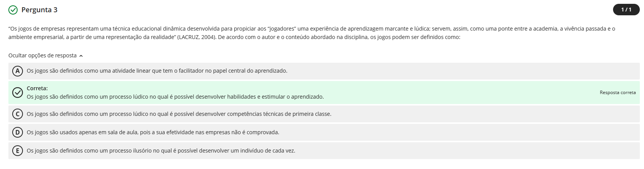Click the bold Correta: label
644x169 pixels.
pyautogui.click(x=37, y=88)
